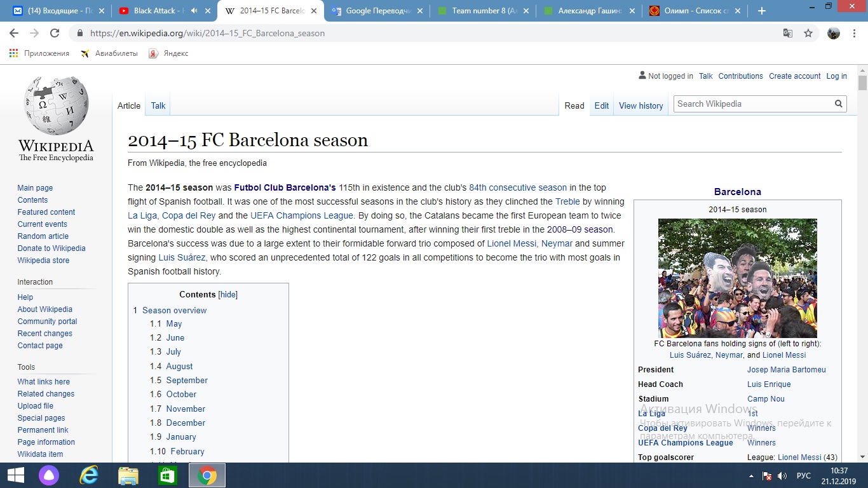Click the Apps grid bookmark icon
Viewport: 868px width, 488px height.
pos(13,53)
